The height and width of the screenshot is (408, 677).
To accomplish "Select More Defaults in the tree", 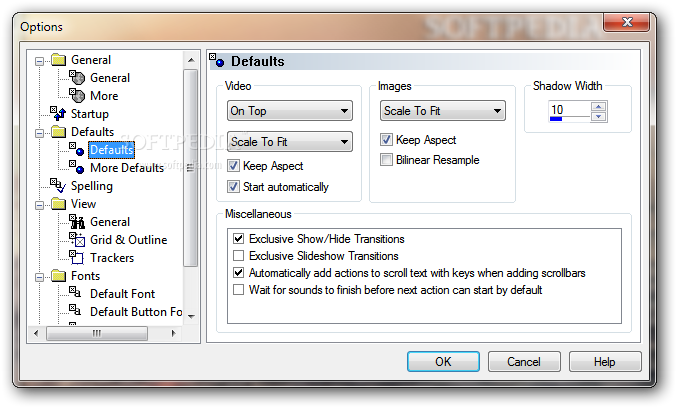I will (127, 168).
